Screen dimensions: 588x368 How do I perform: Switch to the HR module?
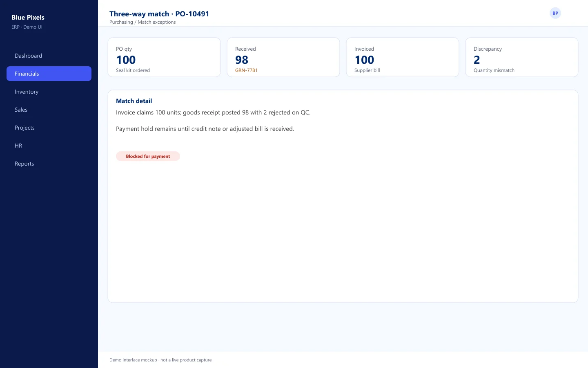(x=49, y=146)
